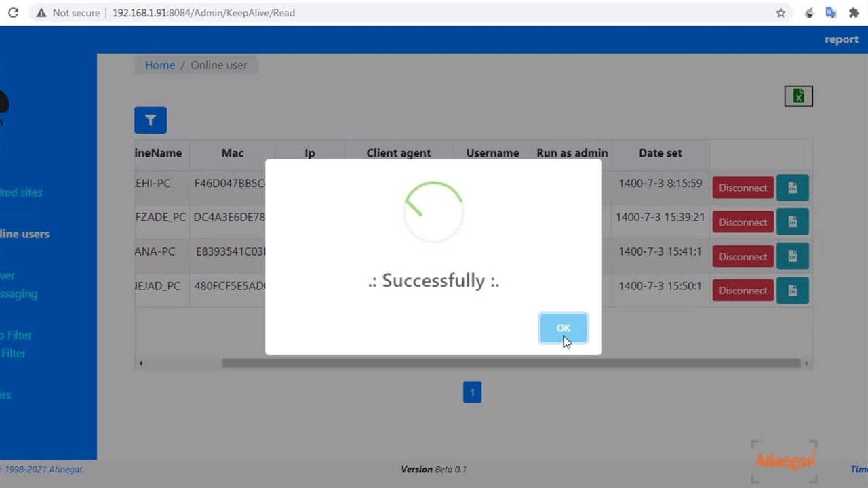The height and width of the screenshot is (488, 868).
Task: Open the blue filter funnel icon
Action: pyautogui.click(x=151, y=120)
